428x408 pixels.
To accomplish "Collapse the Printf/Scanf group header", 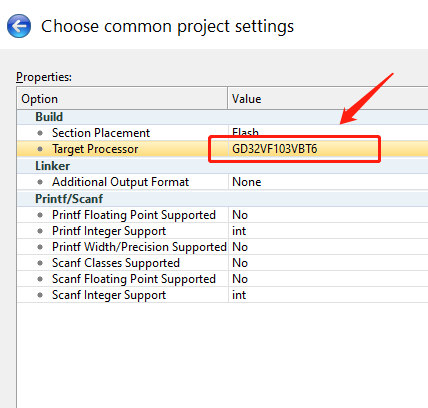I will (69, 199).
